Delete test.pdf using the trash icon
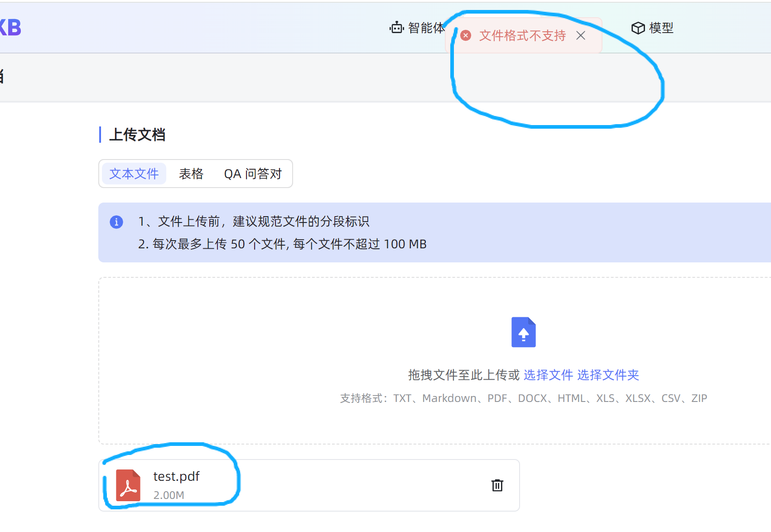 [497, 485]
